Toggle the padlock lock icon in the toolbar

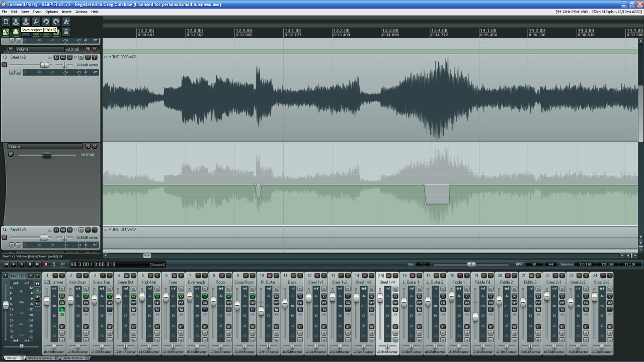(66, 32)
